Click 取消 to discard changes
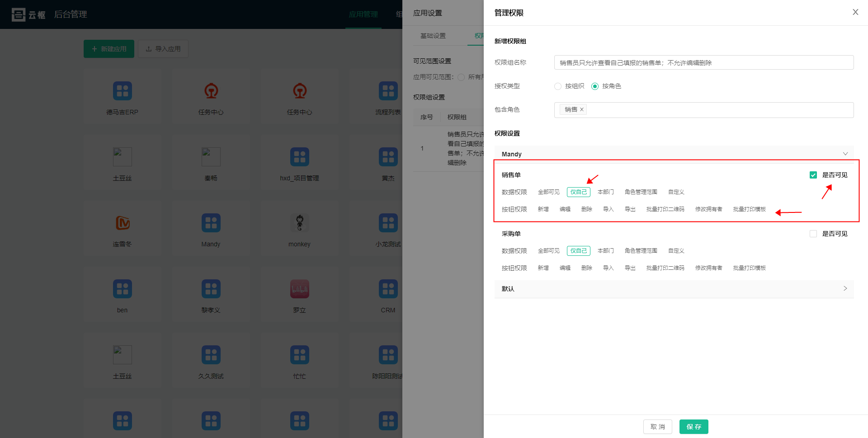Viewport: 868px width, 438px height. click(x=658, y=427)
